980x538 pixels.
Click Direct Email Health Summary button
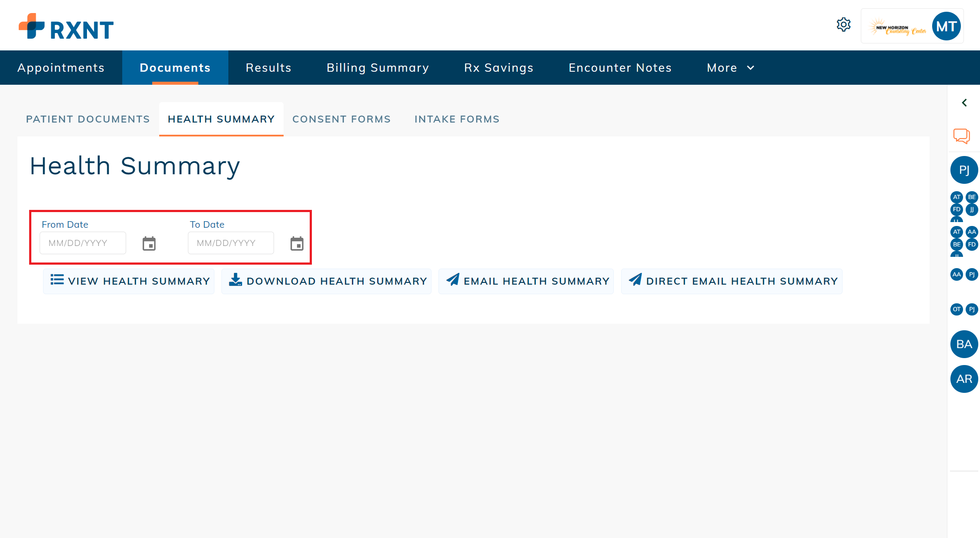732,281
